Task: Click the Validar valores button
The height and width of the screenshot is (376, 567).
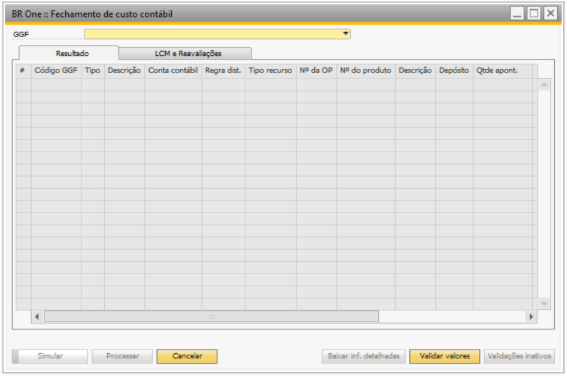Action: click(444, 356)
